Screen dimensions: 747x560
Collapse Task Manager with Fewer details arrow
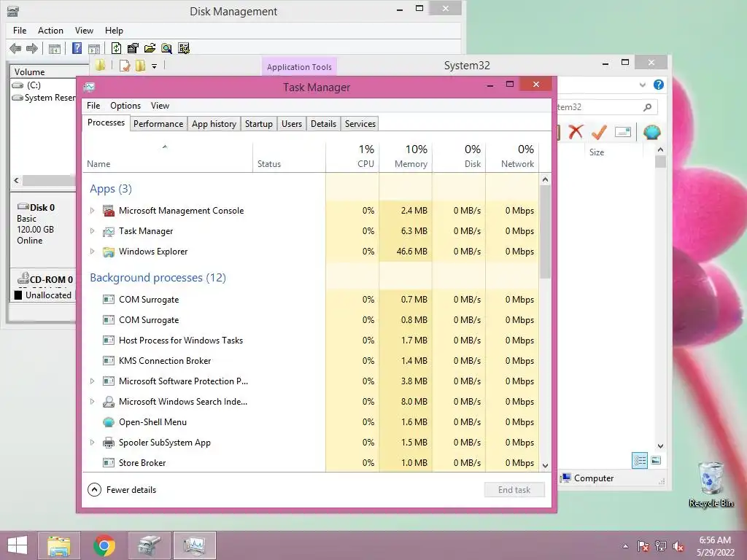94,489
